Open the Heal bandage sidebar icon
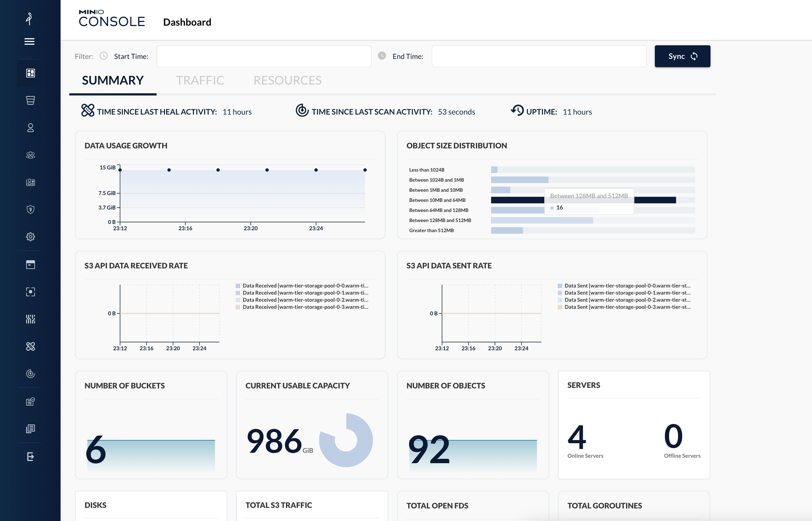The image size is (812, 521). pos(31,346)
